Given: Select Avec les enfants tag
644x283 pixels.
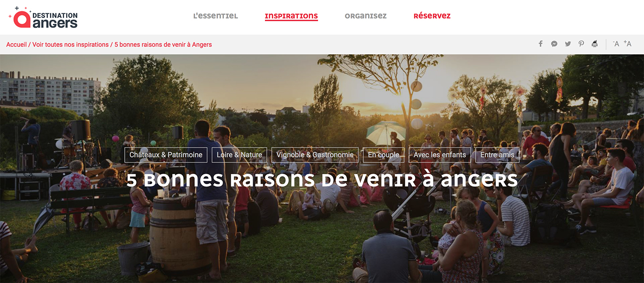Looking at the screenshot, I should [x=440, y=155].
